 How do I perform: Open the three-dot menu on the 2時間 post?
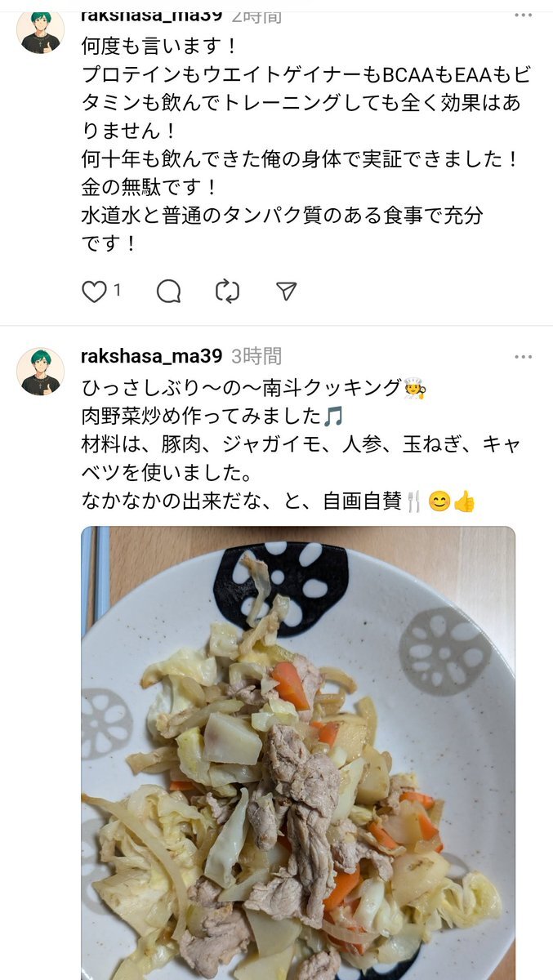click(x=523, y=15)
